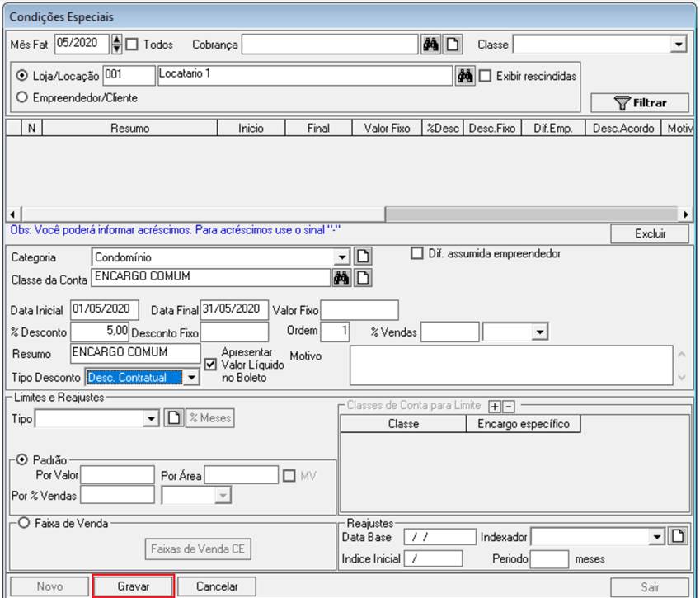Click the Desc.Fixo column header
This screenshot has width=700, height=598.
(x=492, y=128)
